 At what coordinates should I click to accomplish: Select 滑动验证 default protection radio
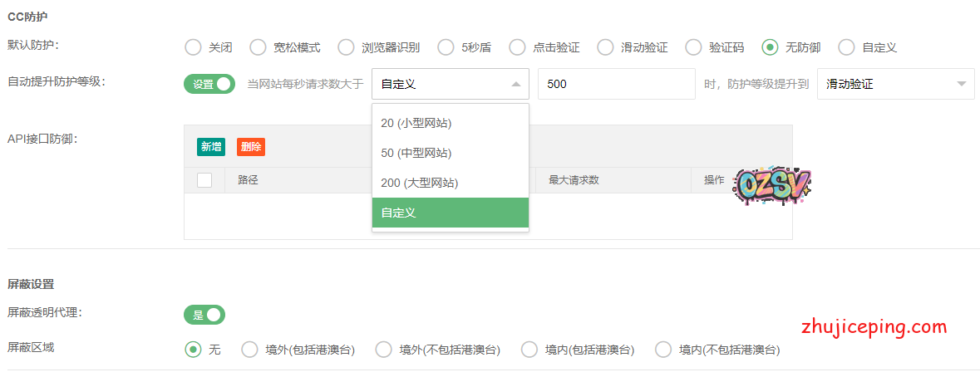click(605, 47)
